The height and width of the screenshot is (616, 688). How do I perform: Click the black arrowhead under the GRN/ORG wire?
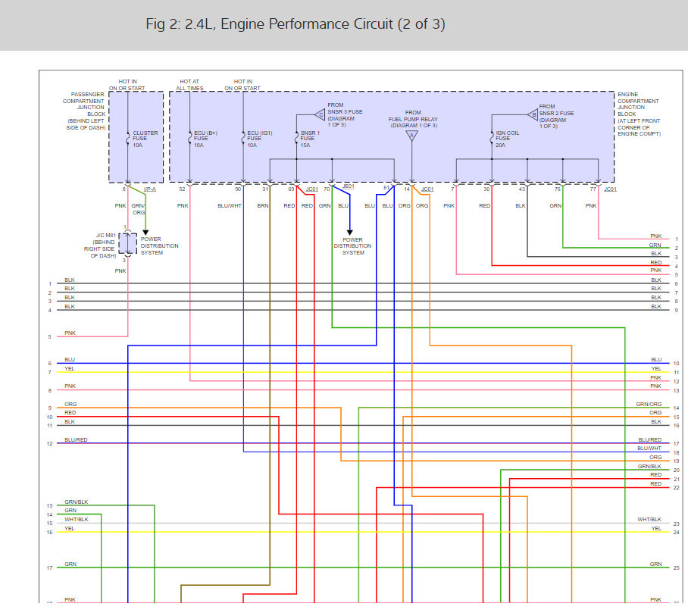click(x=145, y=233)
